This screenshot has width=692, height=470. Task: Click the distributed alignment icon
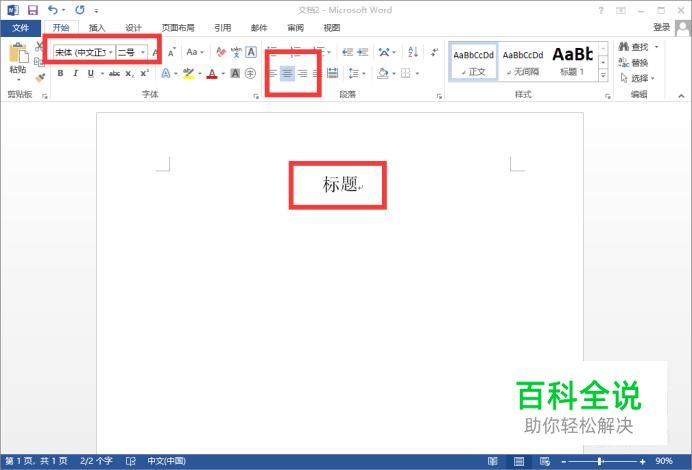[332, 73]
